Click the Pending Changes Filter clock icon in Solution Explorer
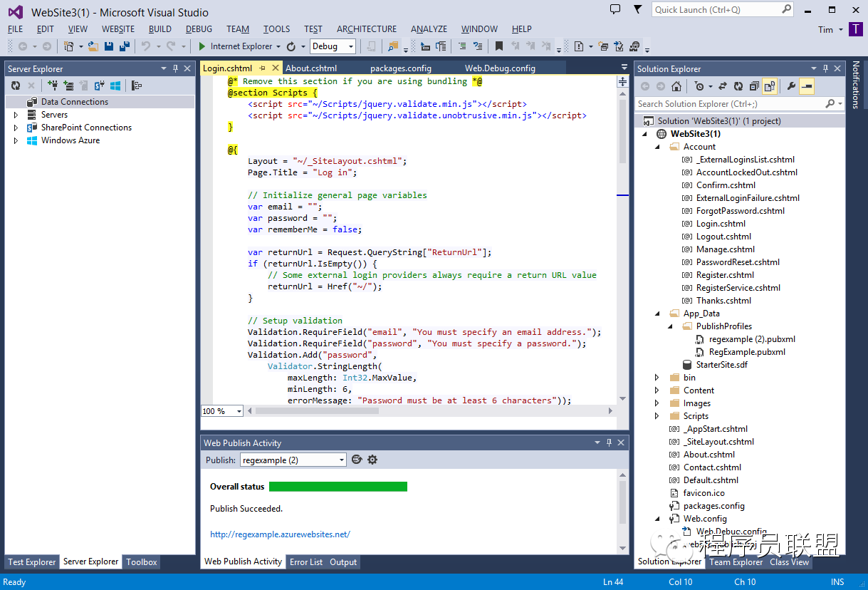This screenshot has width=868, height=590. [x=699, y=86]
